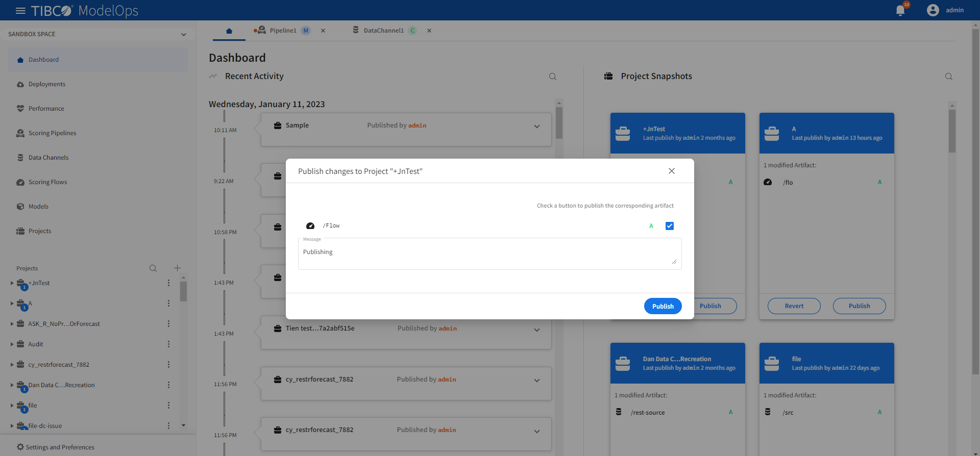Viewport: 980px width, 456px height.
Task: Expand the cy_restrforecast_7882 project tree node
Action: 12,365
